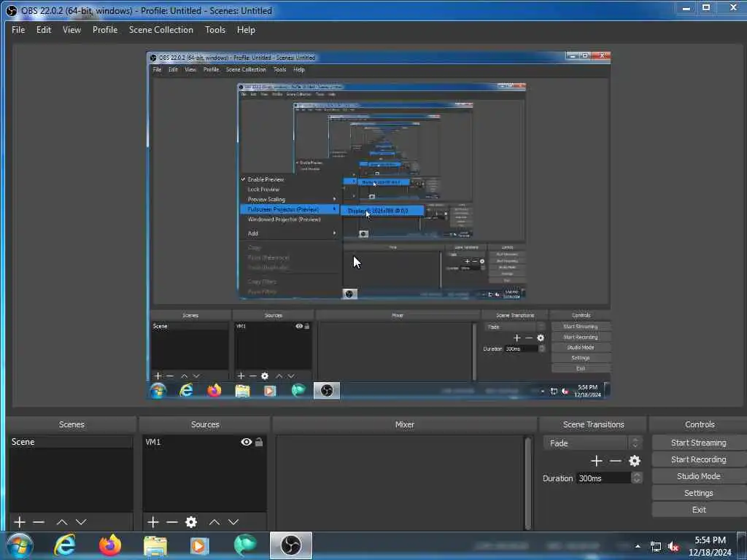Click the preview area showing nested OBS window
The height and width of the screenshot is (560, 747).
pyautogui.click(x=379, y=225)
